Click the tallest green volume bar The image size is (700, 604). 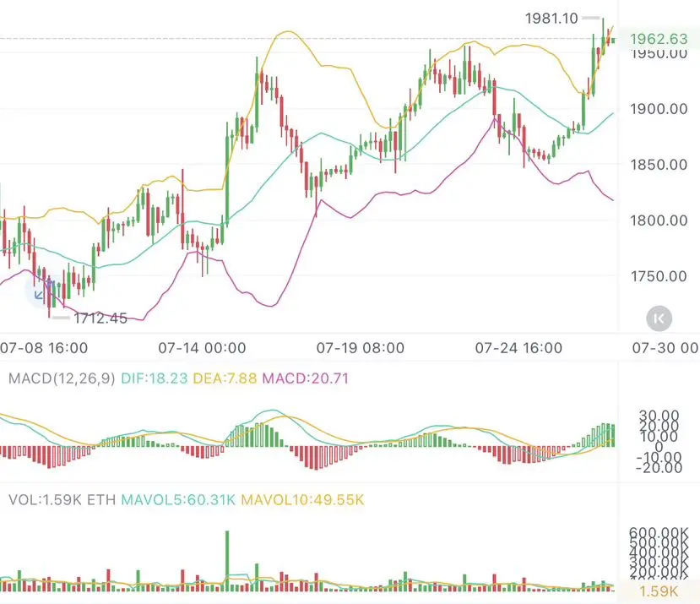227,561
